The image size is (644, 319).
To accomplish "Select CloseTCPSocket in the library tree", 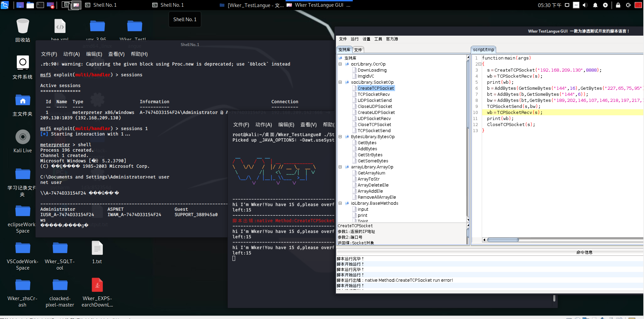I will coord(374,125).
